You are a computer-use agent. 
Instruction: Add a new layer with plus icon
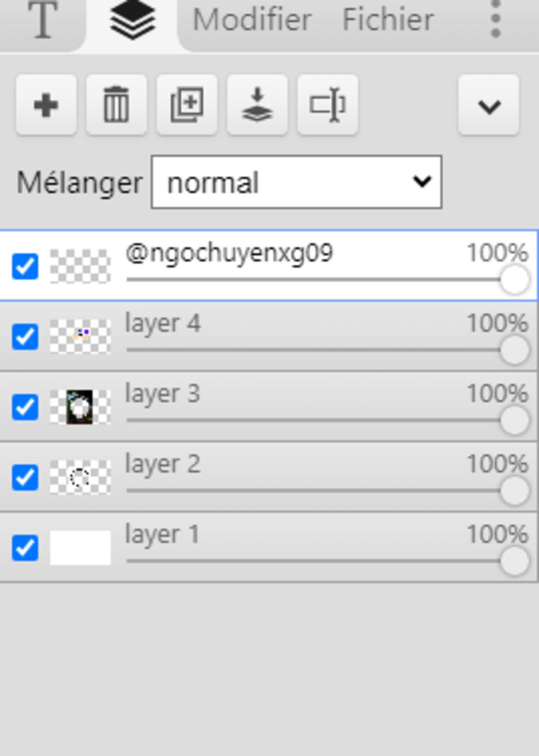tap(46, 105)
